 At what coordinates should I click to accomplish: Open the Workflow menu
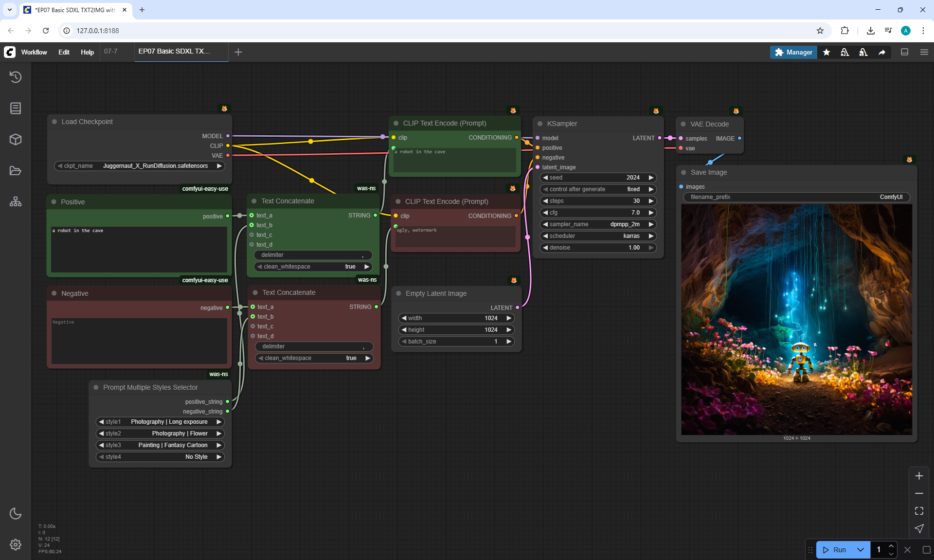point(34,52)
